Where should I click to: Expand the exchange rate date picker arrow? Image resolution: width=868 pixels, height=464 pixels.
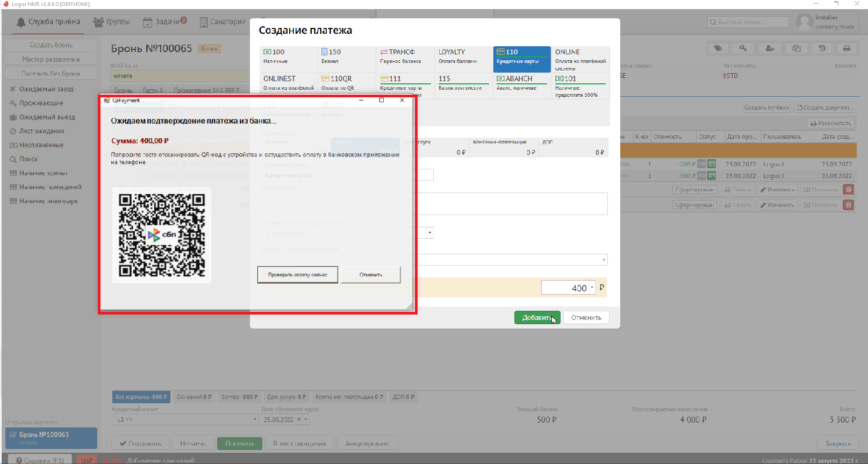point(306,419)
